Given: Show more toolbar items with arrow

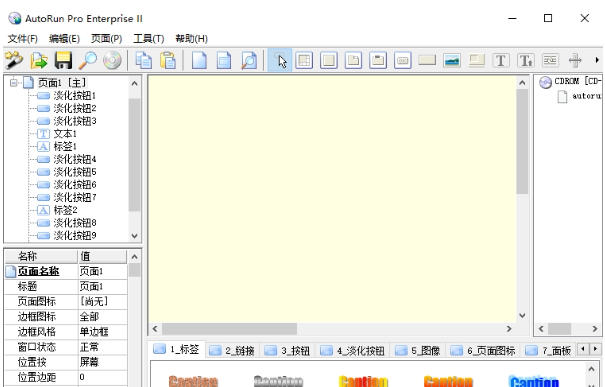Looking at the screenshot, I should click(x=597, y=60).
